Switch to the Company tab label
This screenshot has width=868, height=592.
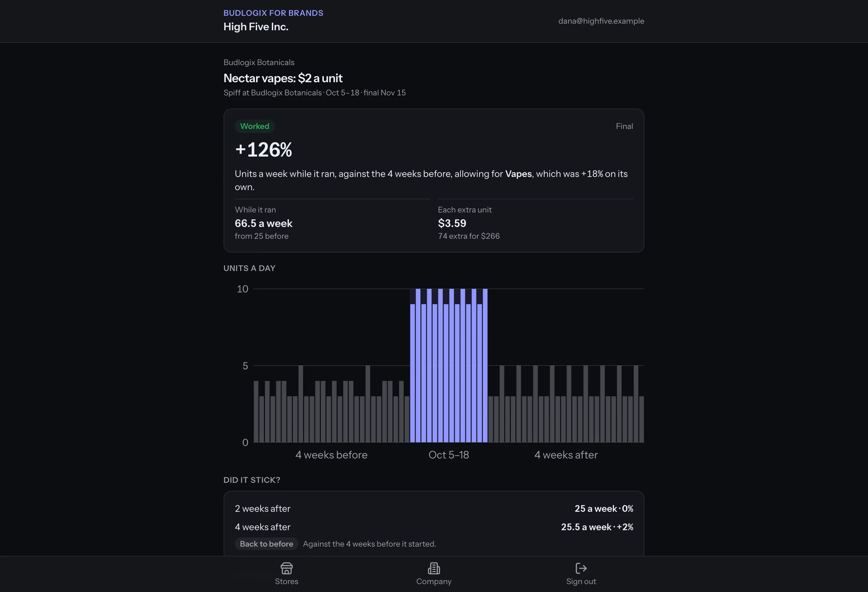pos(434,581)
